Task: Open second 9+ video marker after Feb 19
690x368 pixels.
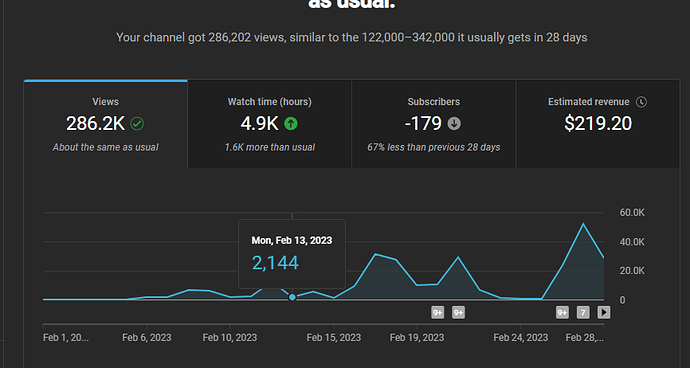Action: (459, 313)
